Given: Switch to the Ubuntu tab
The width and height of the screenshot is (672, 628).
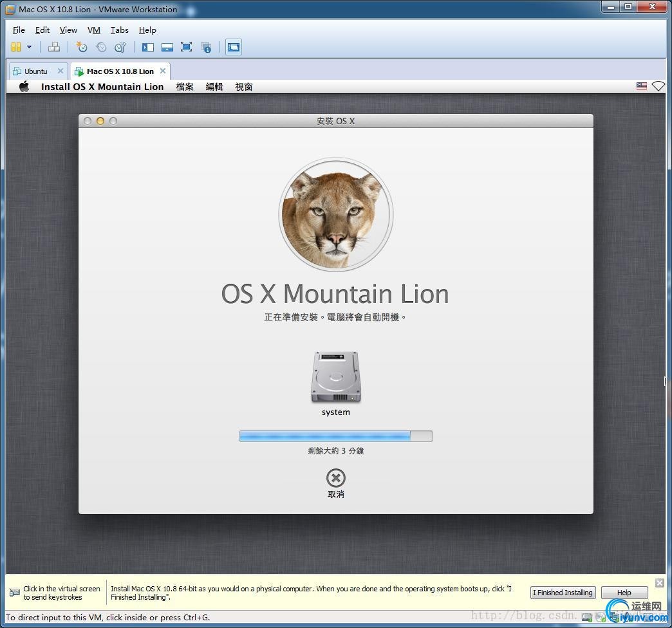Looking at the screenshot, I should (x=36, y=71).
